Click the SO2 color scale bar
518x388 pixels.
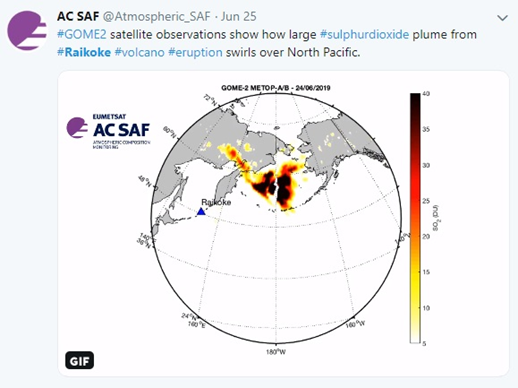[415, 218]
